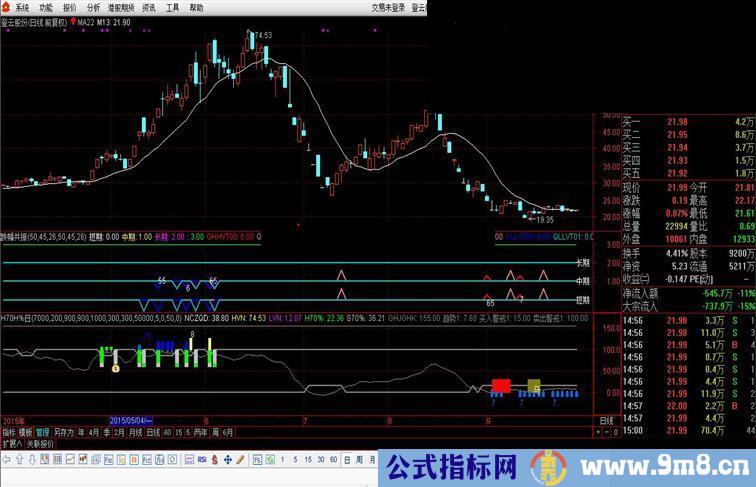This screenshot has width=756, height=487.
Task: Click the RSI indicator toolbar icon
Action: pyautogui.click(x=201, y=460)
